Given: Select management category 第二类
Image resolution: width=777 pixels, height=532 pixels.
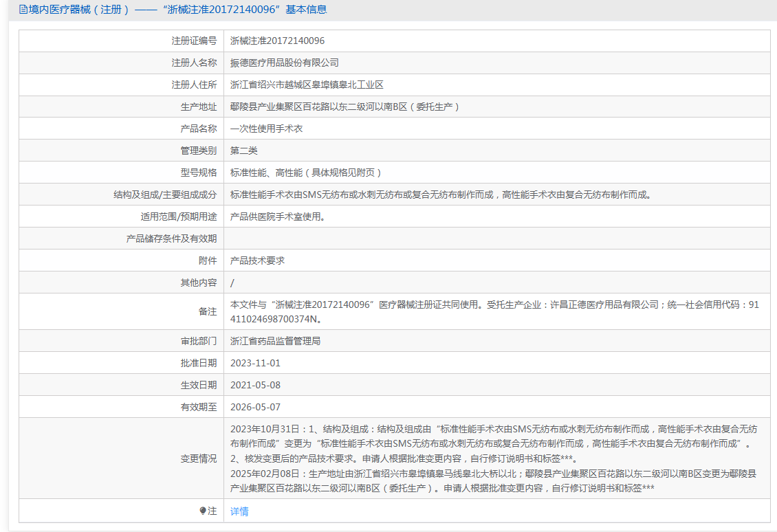Looking at the screenshot, I should 244,151.
